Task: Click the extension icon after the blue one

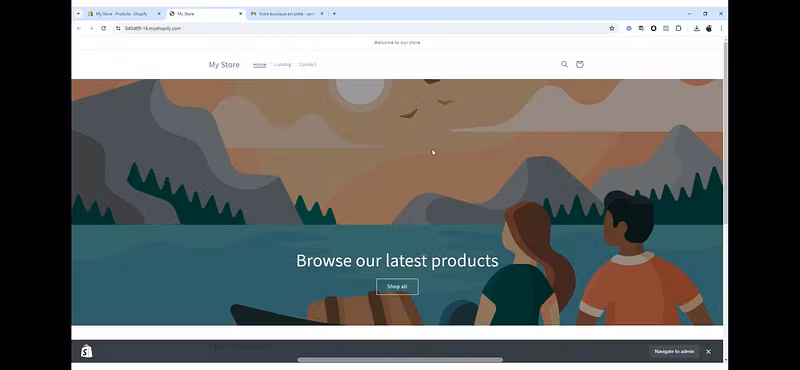Action: (641, 29)
